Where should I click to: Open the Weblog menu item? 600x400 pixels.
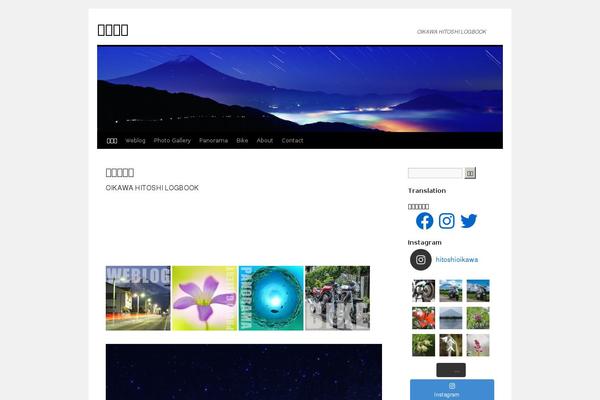pyautogui.click(x=135, y=140)
